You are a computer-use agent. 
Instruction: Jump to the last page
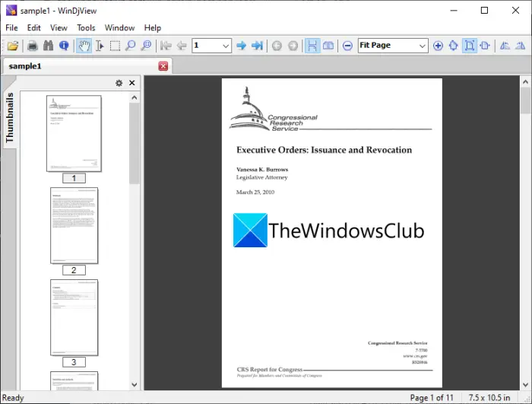257,46
